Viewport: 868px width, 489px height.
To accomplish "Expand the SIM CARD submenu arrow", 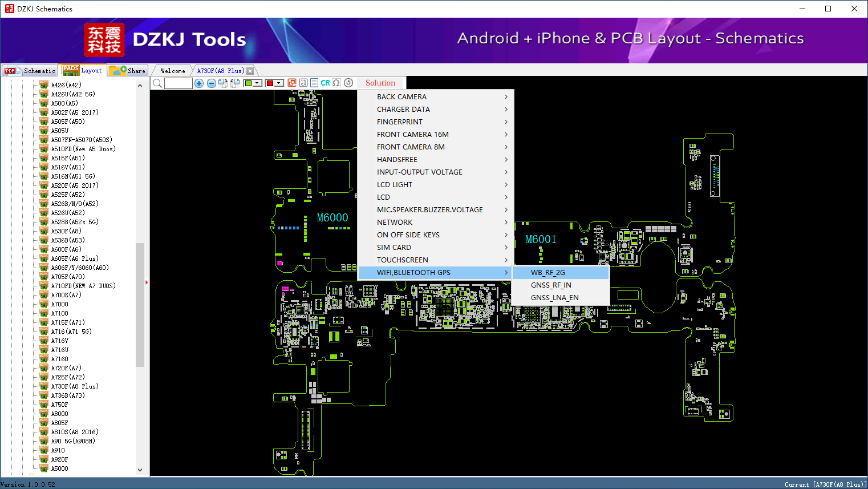I will click(x=506, y=248).
